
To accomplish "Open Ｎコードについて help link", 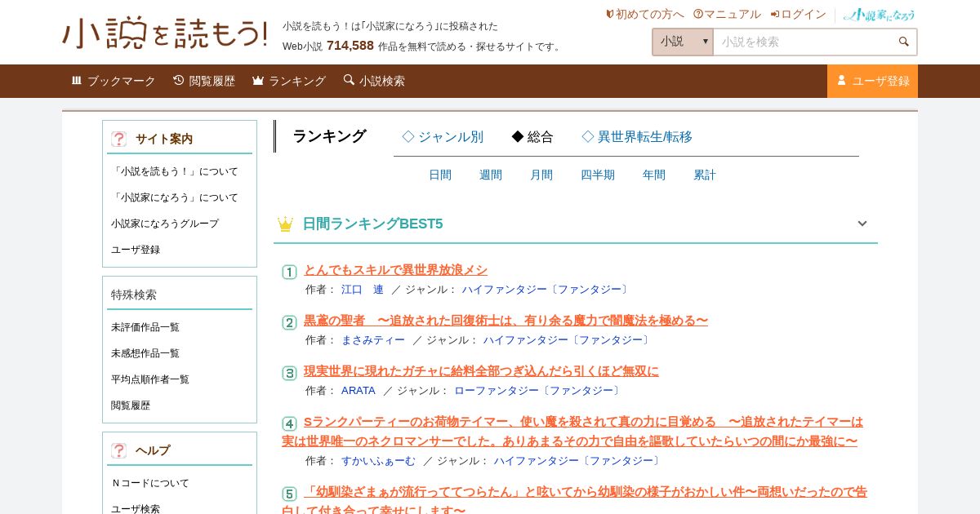I will pyautogui.click(x=150, y=483).
